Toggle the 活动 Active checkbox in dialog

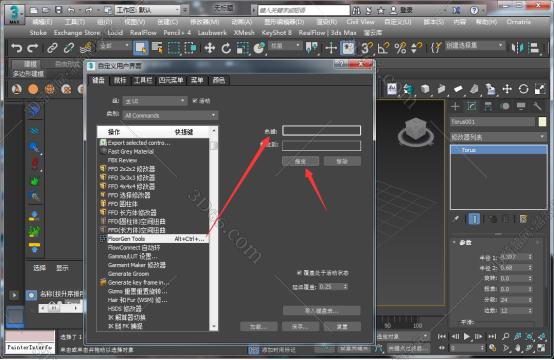coord(195,101)
